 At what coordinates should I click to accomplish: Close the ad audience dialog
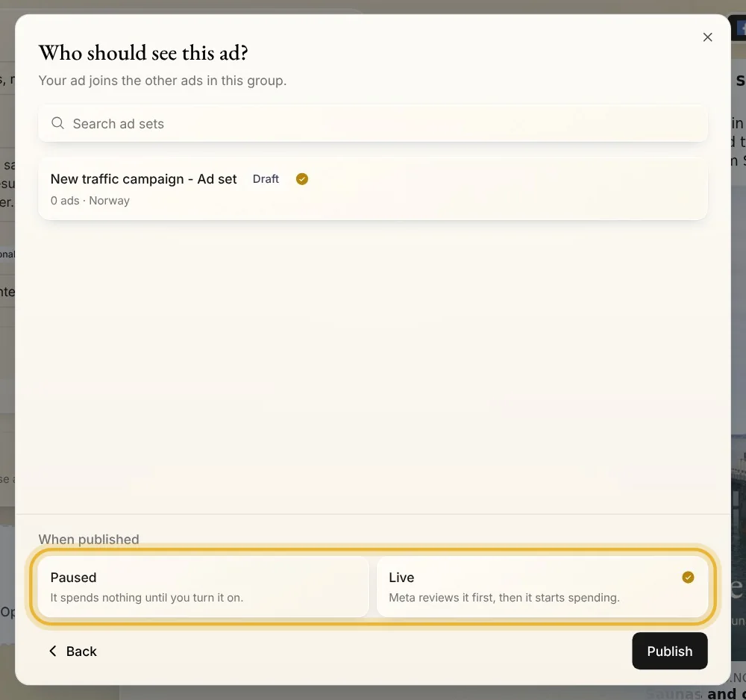(x=707, y=37)
